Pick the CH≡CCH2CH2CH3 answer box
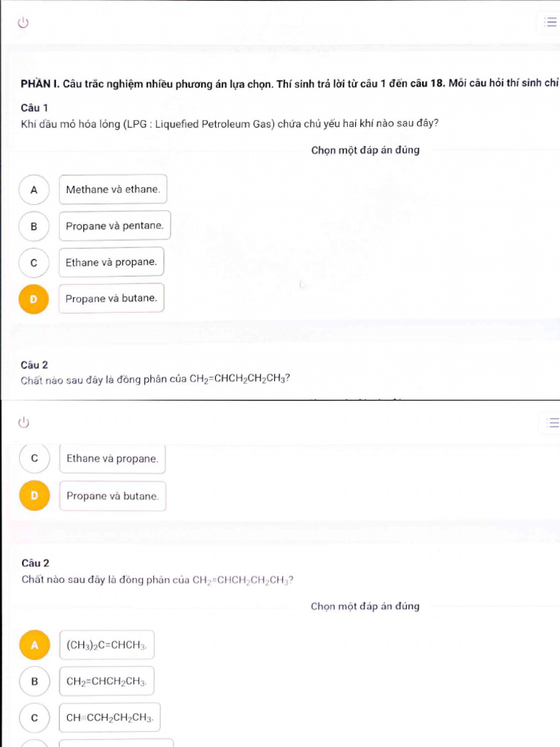The width and height of the screenshot is (560, 747). click(109, 718)
